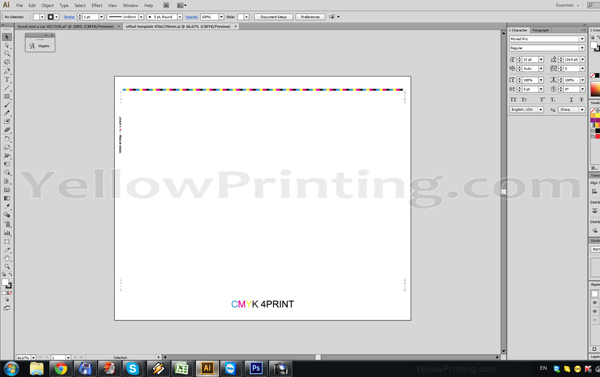Viewport: 600px width, 377px height.
Task: Switch to the Paragraph panel tab
Action: pyautogui.click(x=540, y=30)
